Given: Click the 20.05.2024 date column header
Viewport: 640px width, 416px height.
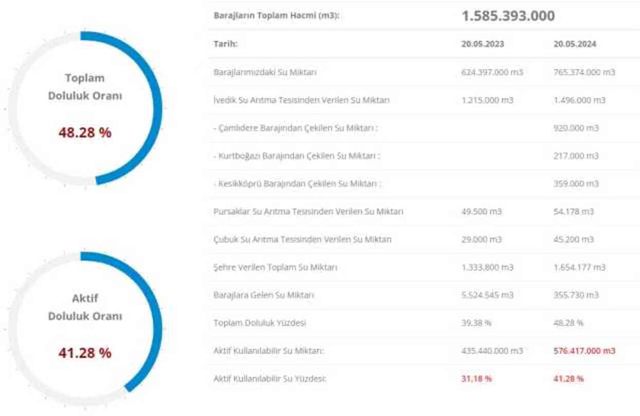Looking at the screenshot, I should coord(575,44).
